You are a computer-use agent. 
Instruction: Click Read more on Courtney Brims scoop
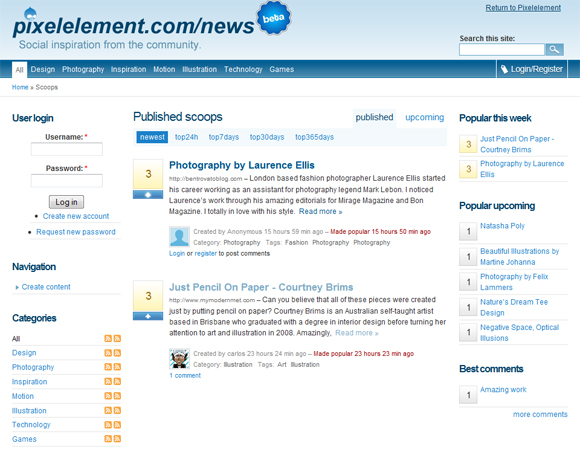coord(357,333)
